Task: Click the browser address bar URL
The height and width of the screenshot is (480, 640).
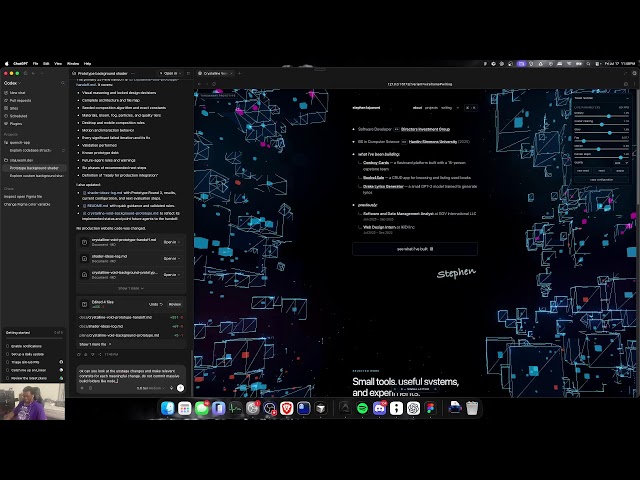Action: (420, 84)
